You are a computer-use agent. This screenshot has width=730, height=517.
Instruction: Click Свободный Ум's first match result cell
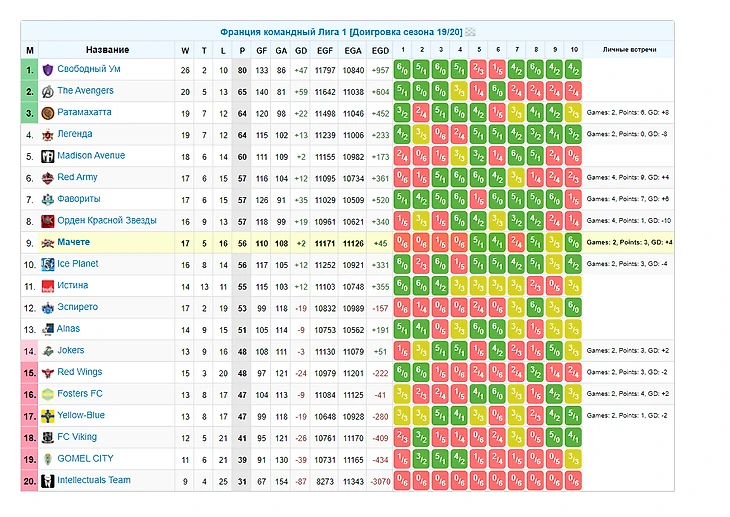coord(401,70)
